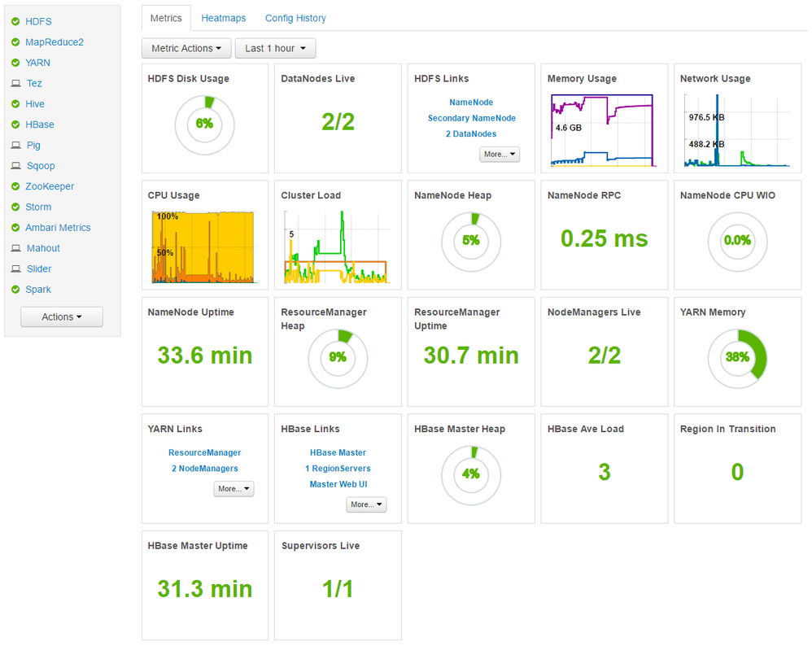812x646 pixels.
Task: Open the Last 1 hour time range dropdown
Action: coord(276,48)
